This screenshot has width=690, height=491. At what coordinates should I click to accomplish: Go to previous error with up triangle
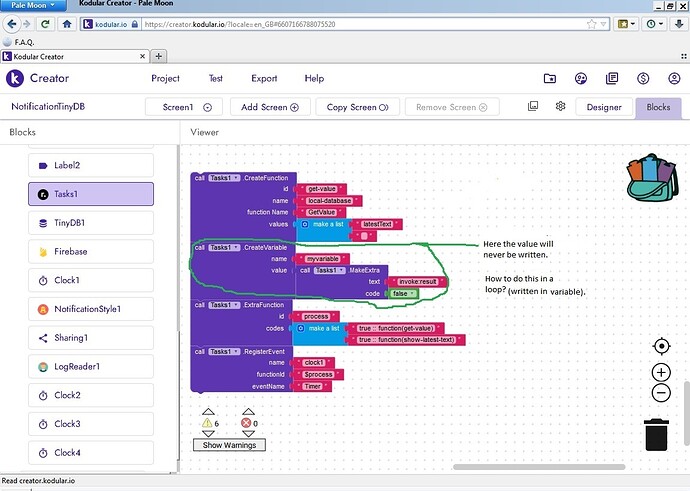coord(249,412)
